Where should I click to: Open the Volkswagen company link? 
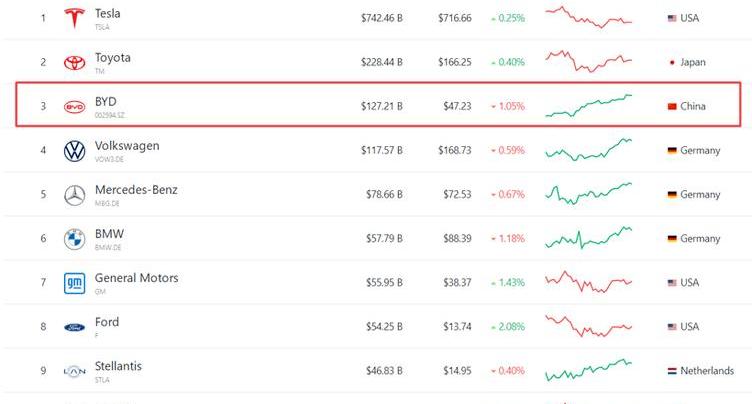pos(127,145)
